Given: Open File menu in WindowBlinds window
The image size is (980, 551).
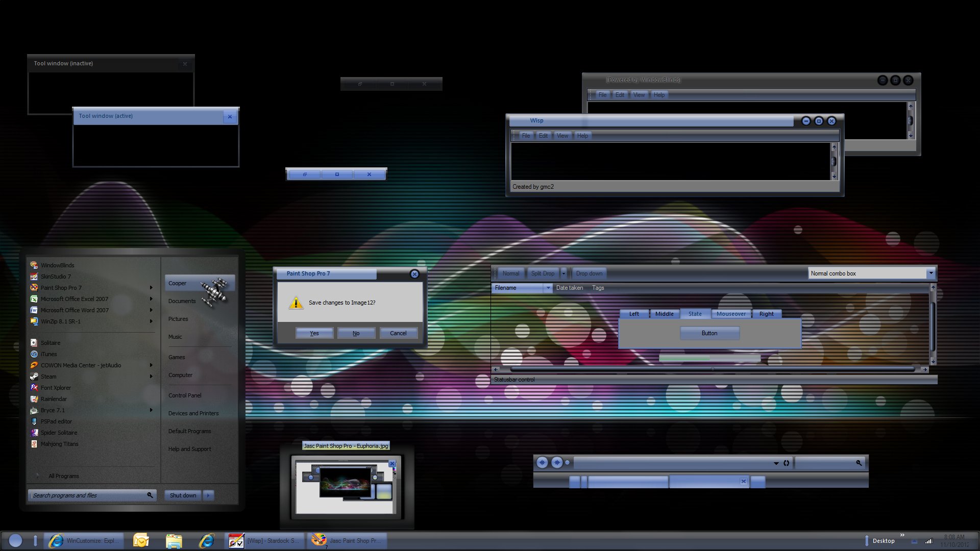Looking at the screenshot, I should click(602, 95).
